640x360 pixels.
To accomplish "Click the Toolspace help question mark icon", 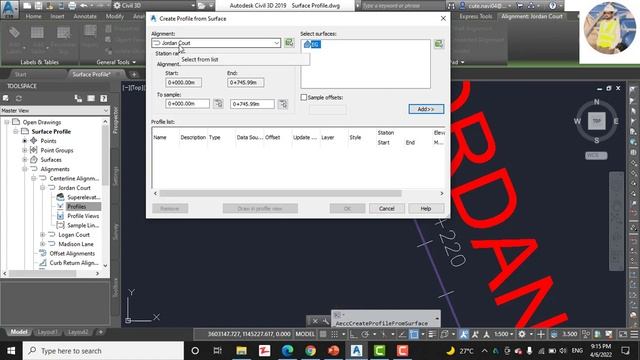I will pyautogui.click(x=104, y=98).
